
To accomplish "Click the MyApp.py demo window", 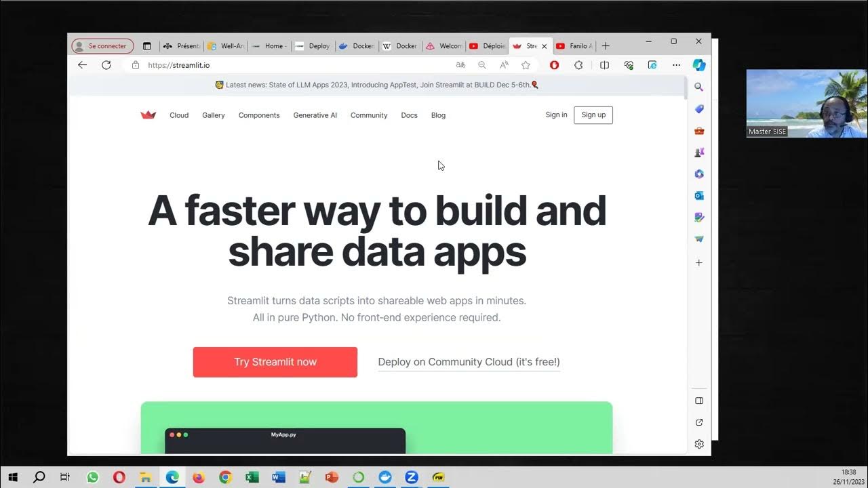I will [285, 441].
